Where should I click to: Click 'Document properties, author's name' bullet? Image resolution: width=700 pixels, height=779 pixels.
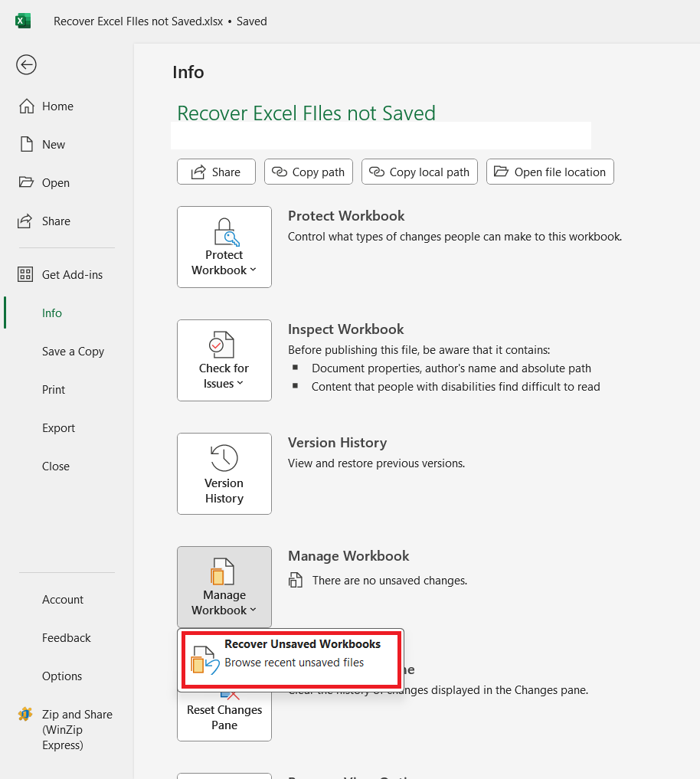coord(451,368)
